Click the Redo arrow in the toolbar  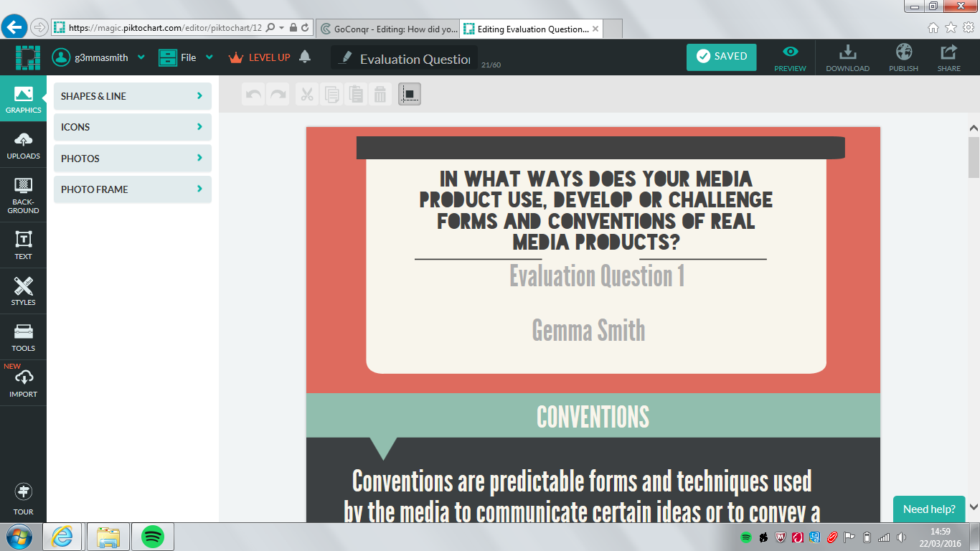click(278, 94)
